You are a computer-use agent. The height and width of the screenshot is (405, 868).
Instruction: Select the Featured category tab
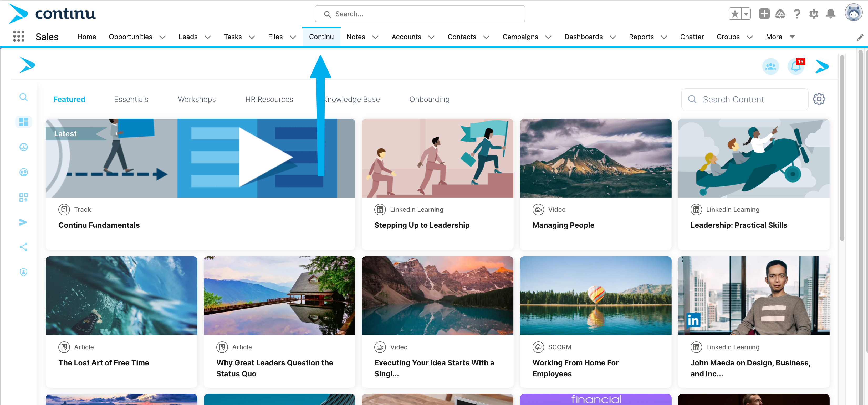[x=69, y=99]
